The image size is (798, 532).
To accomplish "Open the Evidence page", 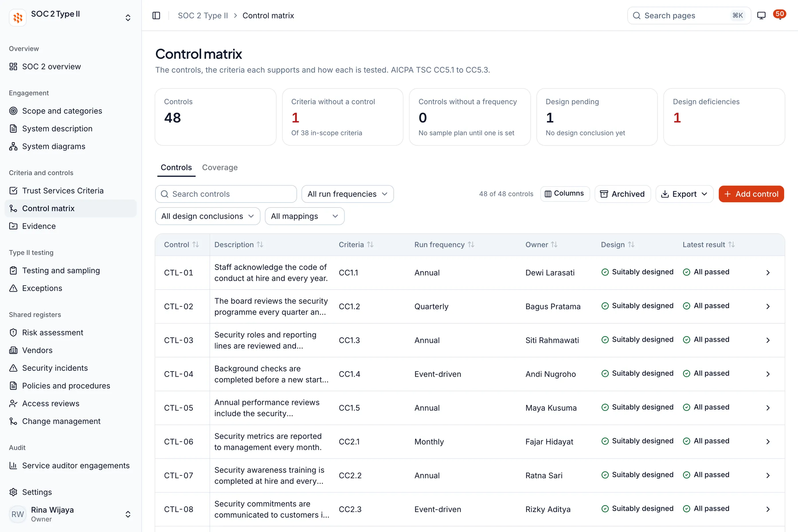I will (x=70, y=226).
